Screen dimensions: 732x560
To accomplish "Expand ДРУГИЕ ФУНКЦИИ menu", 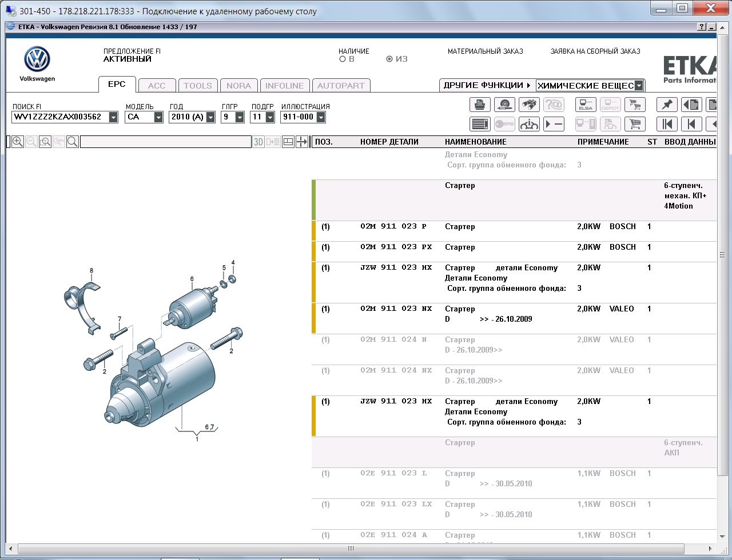I will pyautogui.click(x=487, y=85).
